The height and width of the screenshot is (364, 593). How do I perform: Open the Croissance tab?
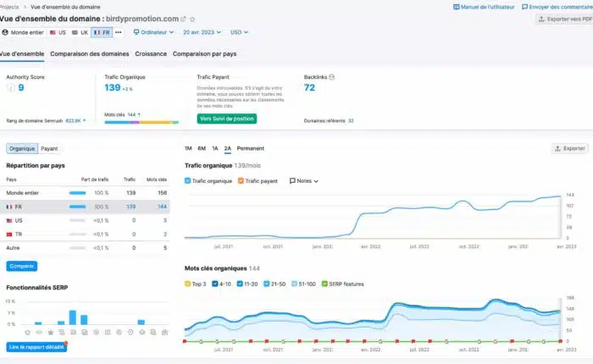[x=150, y=53]
